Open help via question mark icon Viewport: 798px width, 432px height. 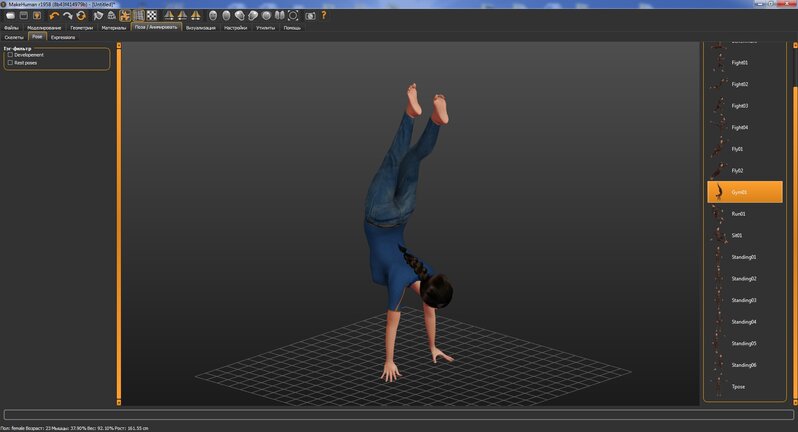[324, 16]
